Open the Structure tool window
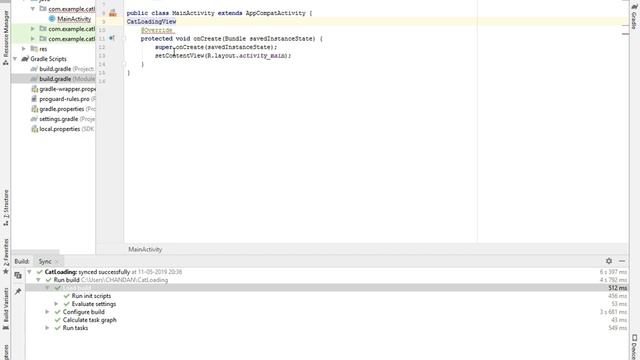The width and height of the screenshot is (640, 360). point(6,208)
